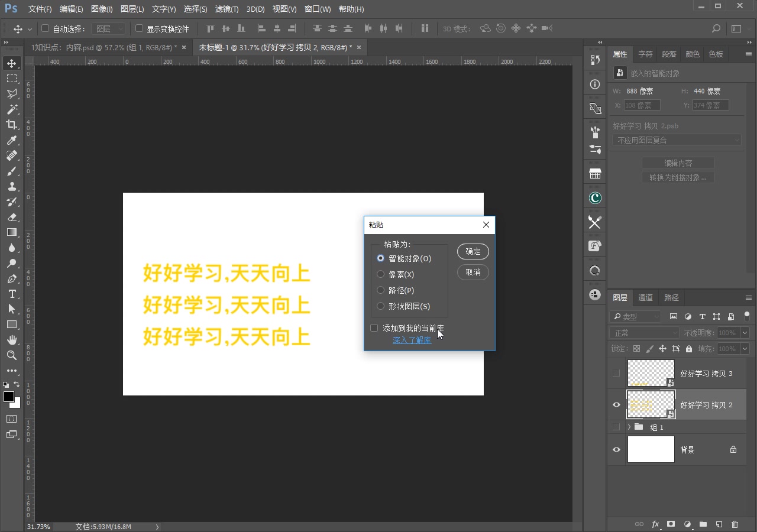This screenshot has height=532, width=757.
Task: Select the Eyedropper tool
Action: [12, 140]
